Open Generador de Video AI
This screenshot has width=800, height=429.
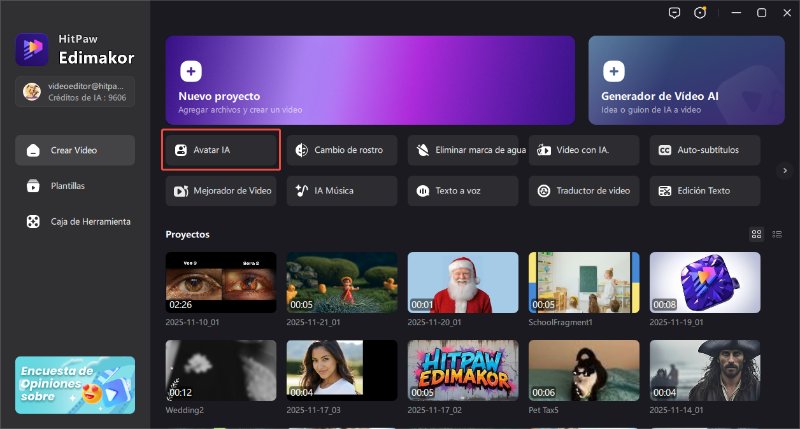pyautogui.click(x=686, y=80)
